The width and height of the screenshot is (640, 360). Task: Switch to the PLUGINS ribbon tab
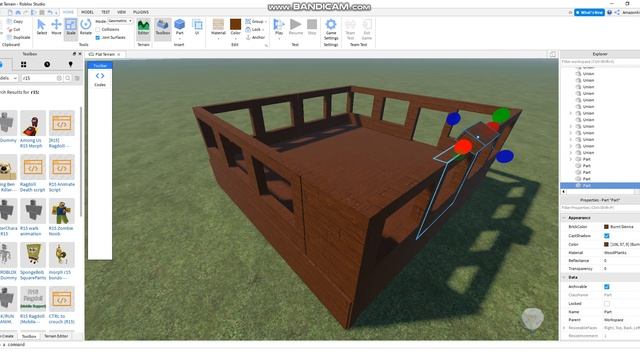point(141,12)
